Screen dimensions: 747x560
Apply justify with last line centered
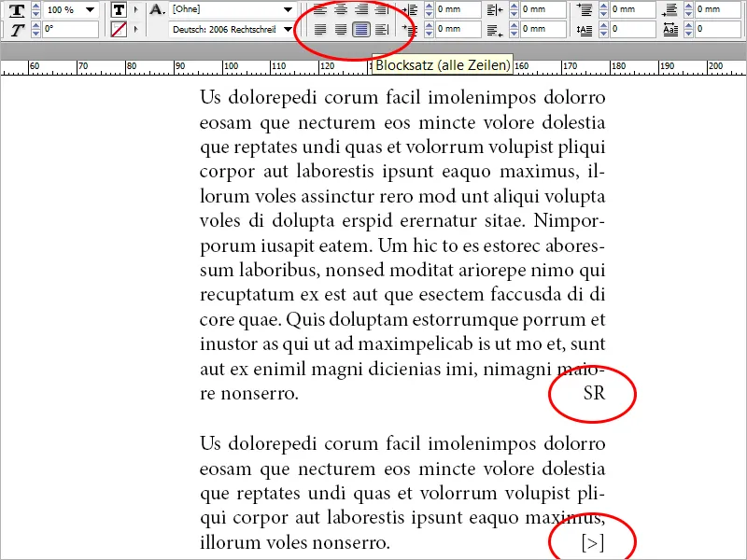tap(343, 29)
